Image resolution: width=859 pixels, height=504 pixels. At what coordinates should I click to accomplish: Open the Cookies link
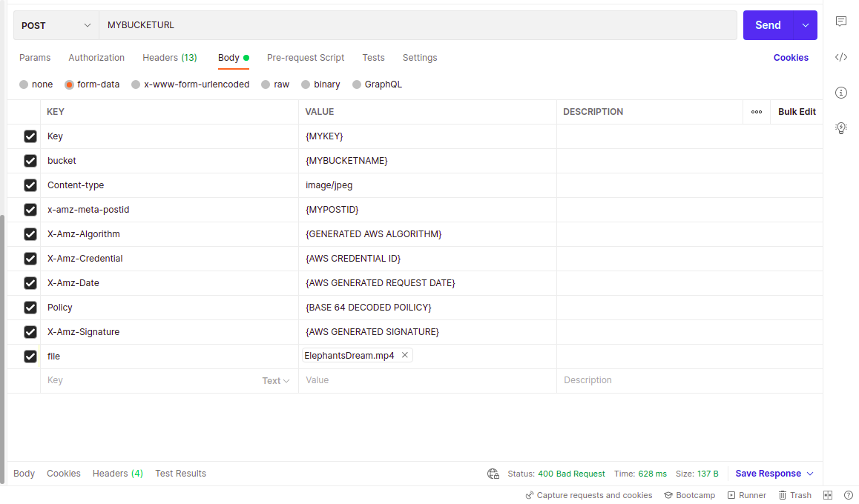coord(791,58)
